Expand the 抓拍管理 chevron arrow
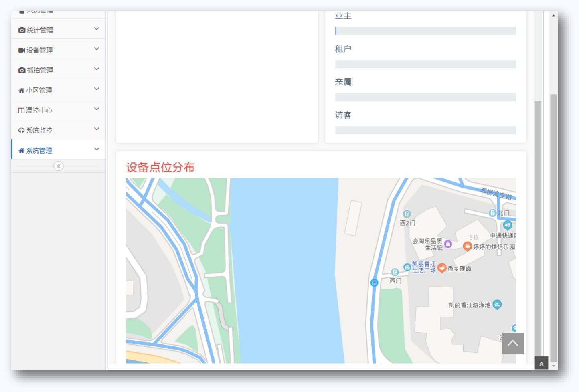This screenshot has width=579, height=392. (97, 69)
